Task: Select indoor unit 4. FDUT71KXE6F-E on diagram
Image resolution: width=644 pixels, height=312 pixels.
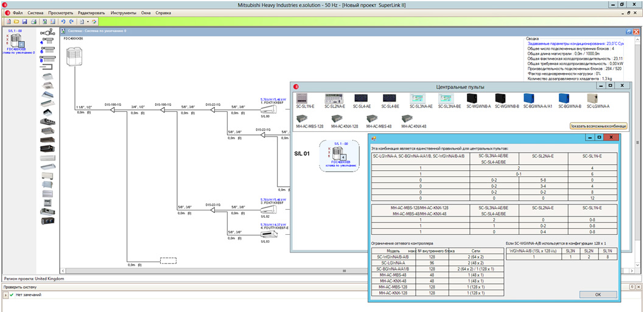Action: [x=270, y=234]
